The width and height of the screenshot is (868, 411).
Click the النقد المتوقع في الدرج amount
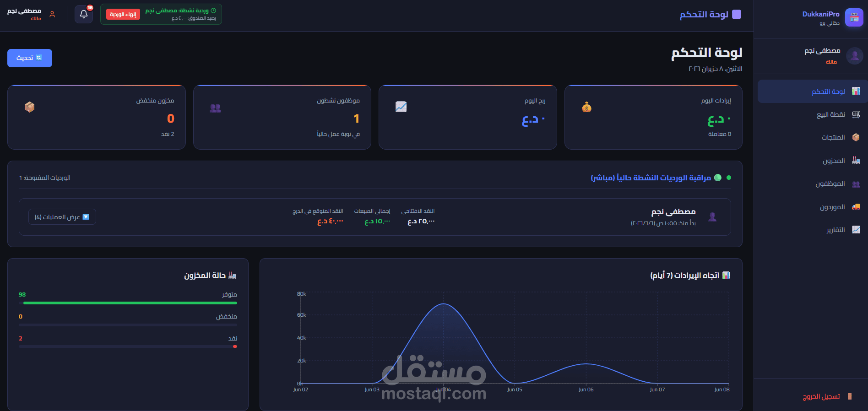point(330,222)
